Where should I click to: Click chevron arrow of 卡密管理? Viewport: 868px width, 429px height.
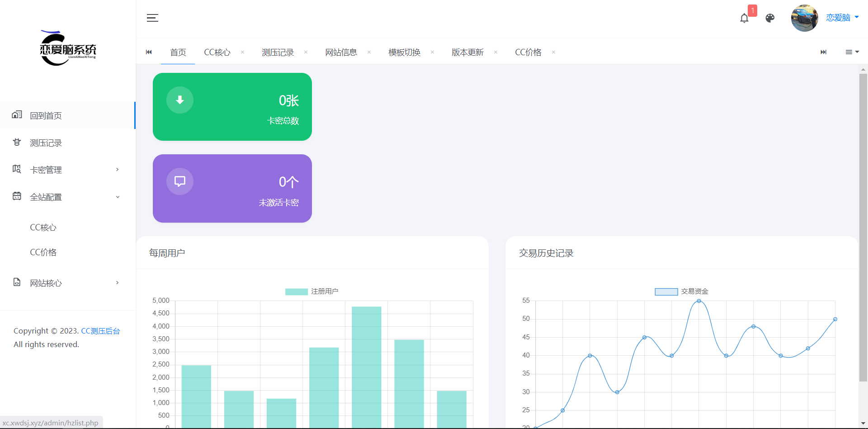(118, 170)
